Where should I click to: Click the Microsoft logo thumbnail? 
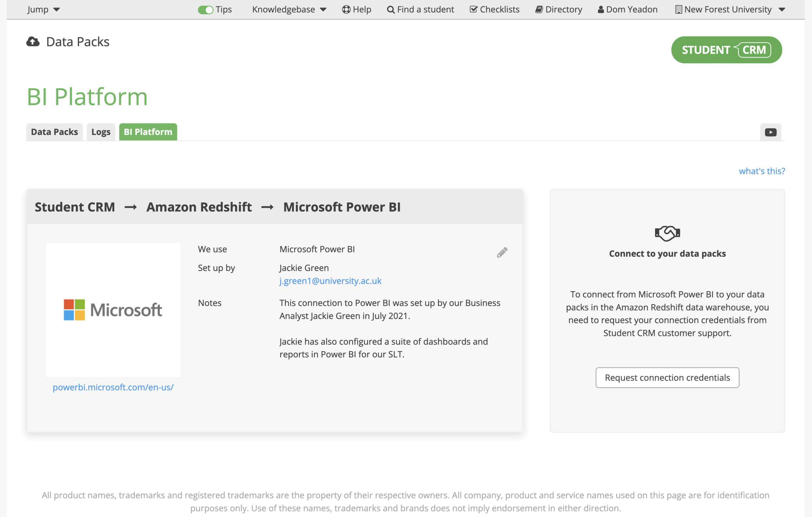[113, 309]
